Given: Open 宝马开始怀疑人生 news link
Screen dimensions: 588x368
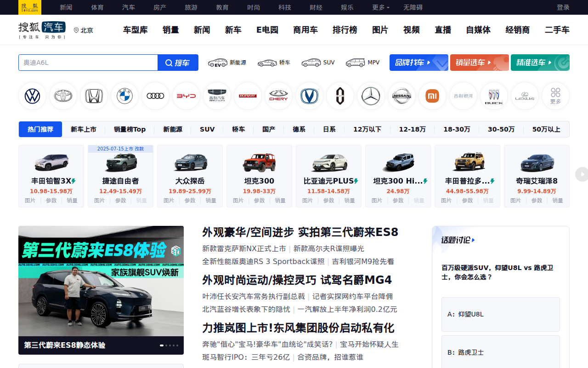Looking at the screenshot, I should pos(369,344).
